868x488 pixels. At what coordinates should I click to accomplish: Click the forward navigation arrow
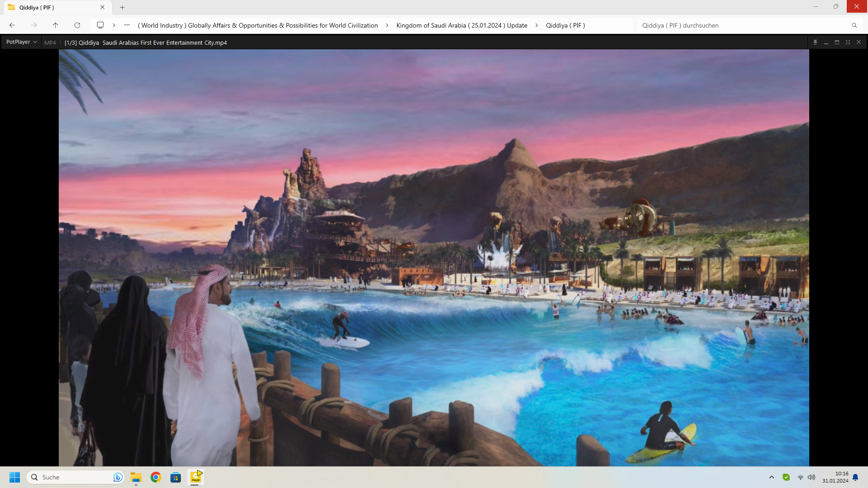click(34, 25)
